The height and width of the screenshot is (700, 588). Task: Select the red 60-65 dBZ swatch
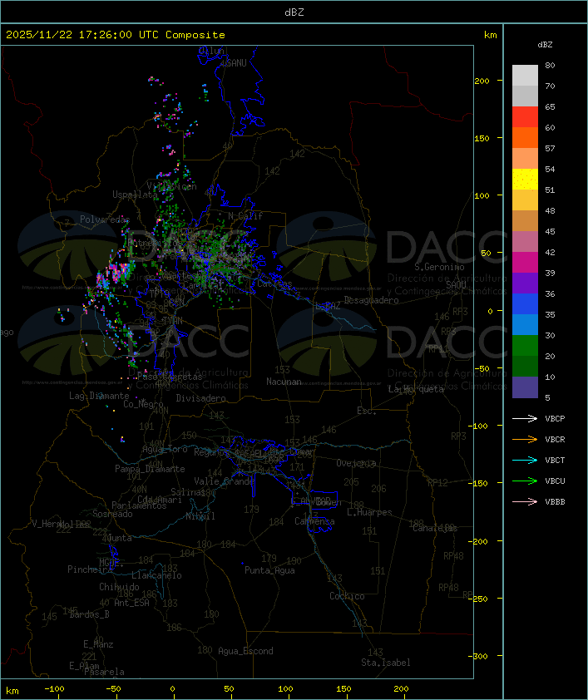(525, 116)
